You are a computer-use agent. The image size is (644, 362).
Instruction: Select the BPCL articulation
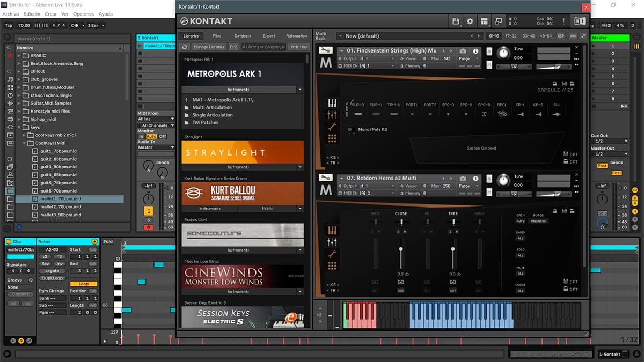(502, 110)
